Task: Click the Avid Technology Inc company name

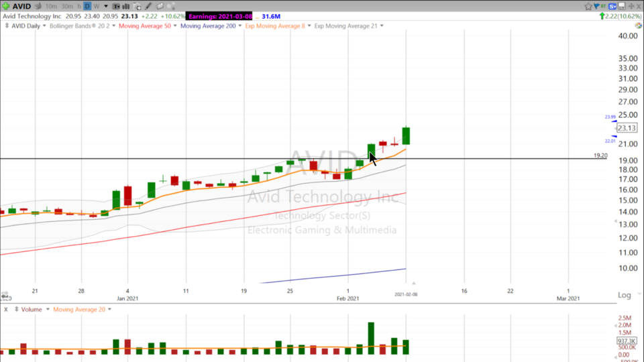Action: click(32, 16)
